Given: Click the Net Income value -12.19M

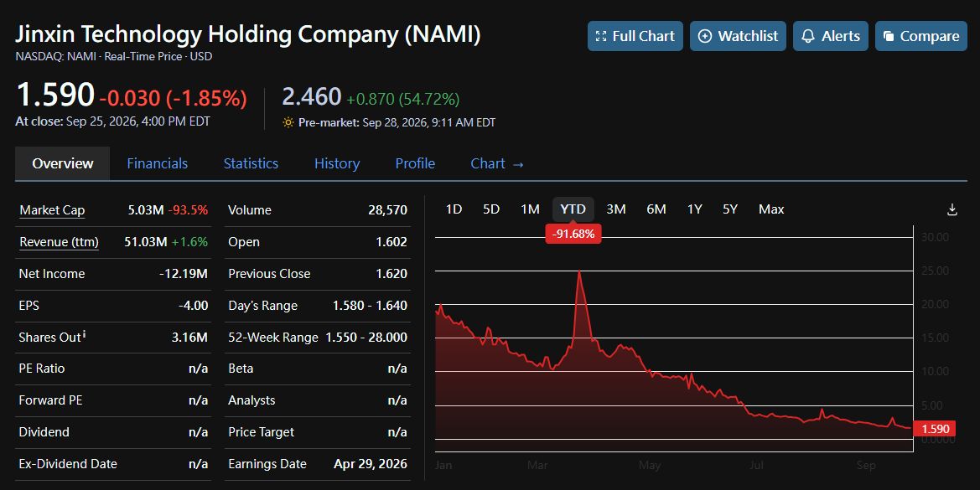Looking at the screenshot, I should coord(184,273).
